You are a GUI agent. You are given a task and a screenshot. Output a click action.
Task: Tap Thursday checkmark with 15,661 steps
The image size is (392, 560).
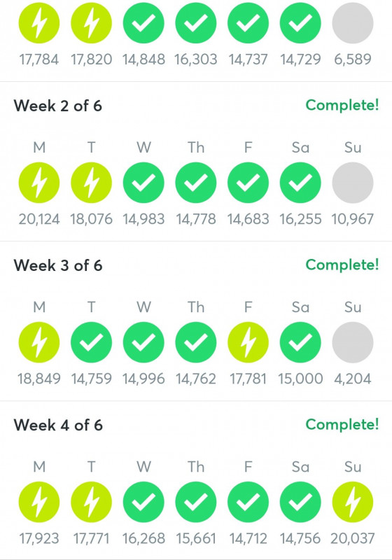coord(195,502)
